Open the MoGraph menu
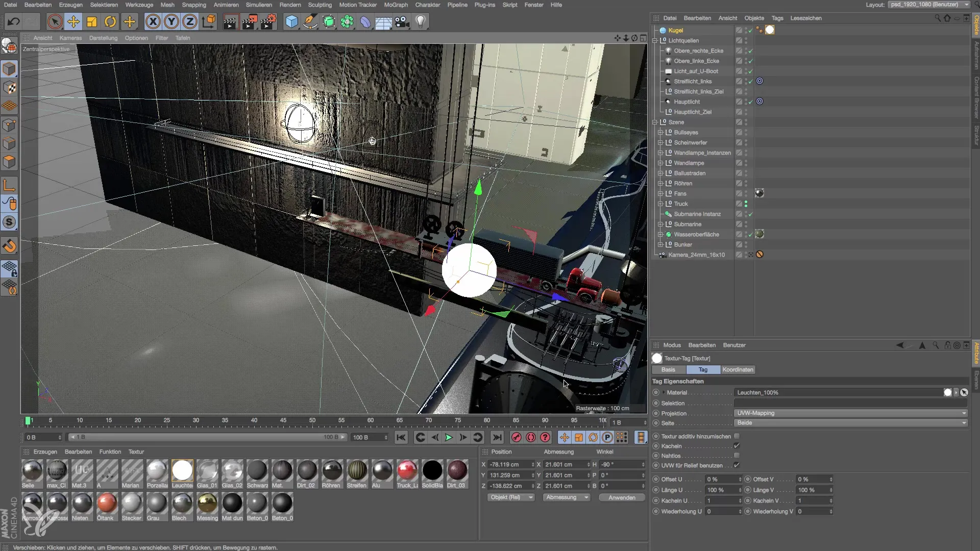 [396, 5]
